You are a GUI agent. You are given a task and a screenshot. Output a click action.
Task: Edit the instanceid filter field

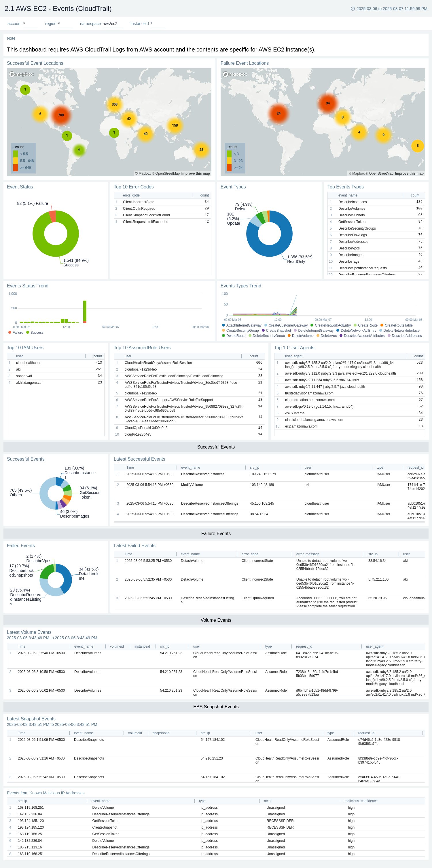pos(158,24)
